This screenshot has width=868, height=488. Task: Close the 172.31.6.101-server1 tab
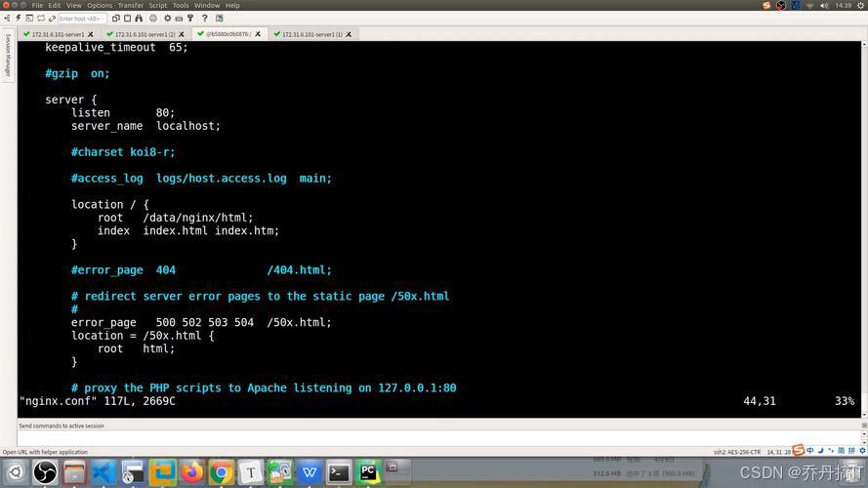pyautogui.click(x=91, y=34)
